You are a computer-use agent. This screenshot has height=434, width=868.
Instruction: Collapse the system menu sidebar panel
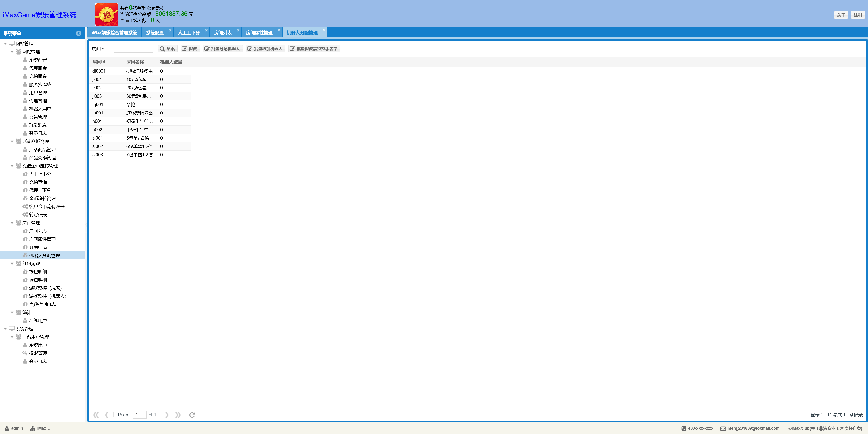pyautogui.click(x=78, y=33)
